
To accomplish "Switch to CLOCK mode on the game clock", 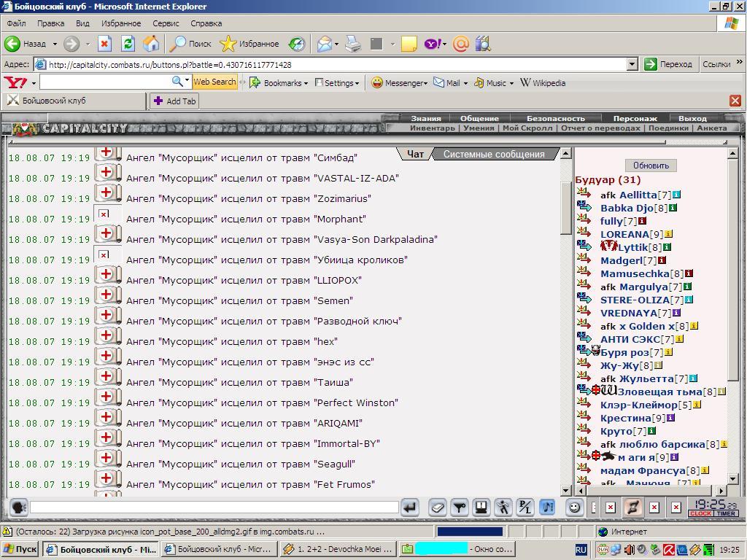I will [x=700, y=513].
